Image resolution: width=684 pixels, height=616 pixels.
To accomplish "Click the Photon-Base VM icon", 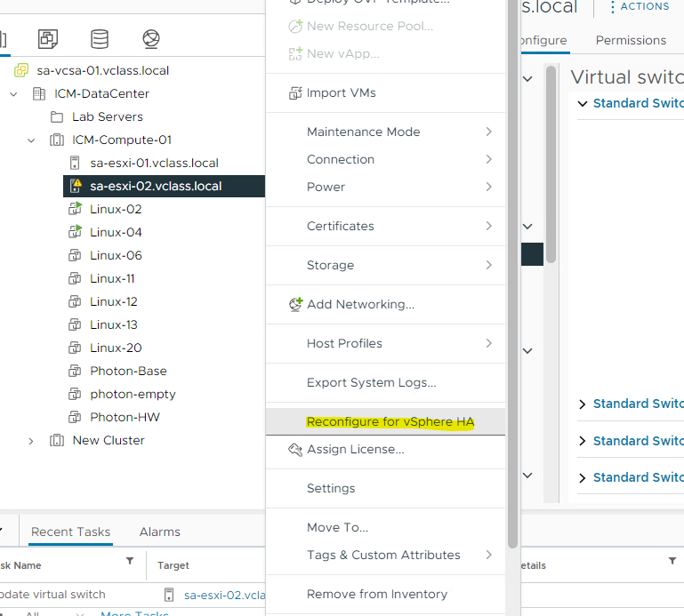I will (x=75, y=371).
